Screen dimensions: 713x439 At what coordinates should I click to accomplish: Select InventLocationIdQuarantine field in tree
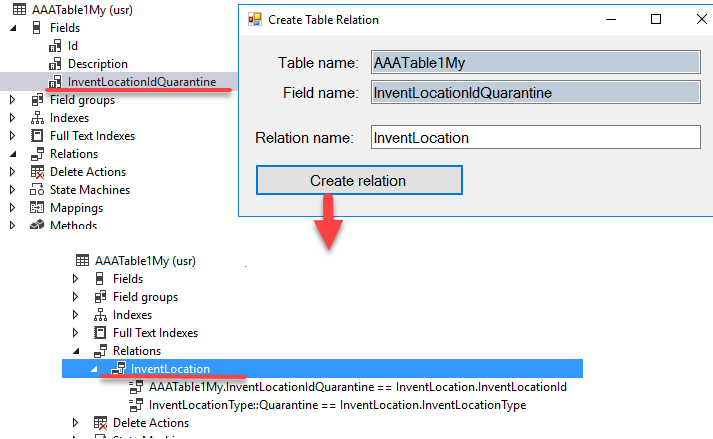click(x=142, y=82)
